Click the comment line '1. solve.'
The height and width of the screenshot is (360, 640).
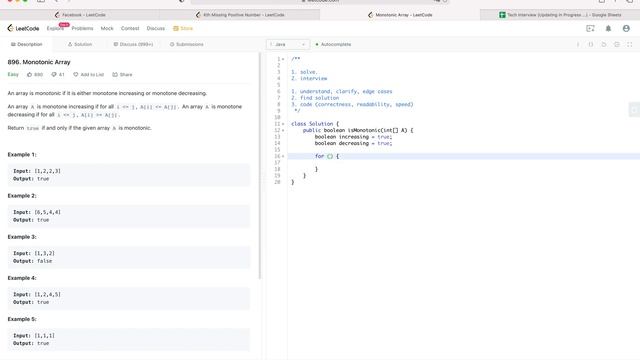coord(304,72)
